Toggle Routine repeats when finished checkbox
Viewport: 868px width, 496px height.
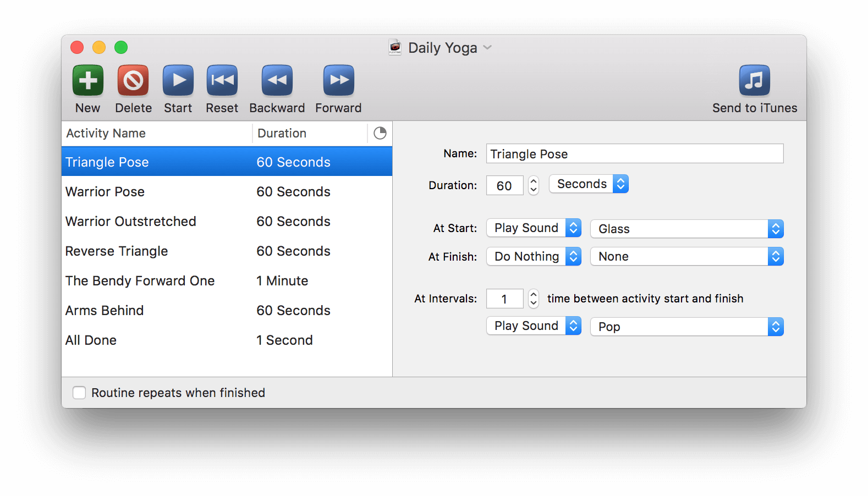(79, 393)
